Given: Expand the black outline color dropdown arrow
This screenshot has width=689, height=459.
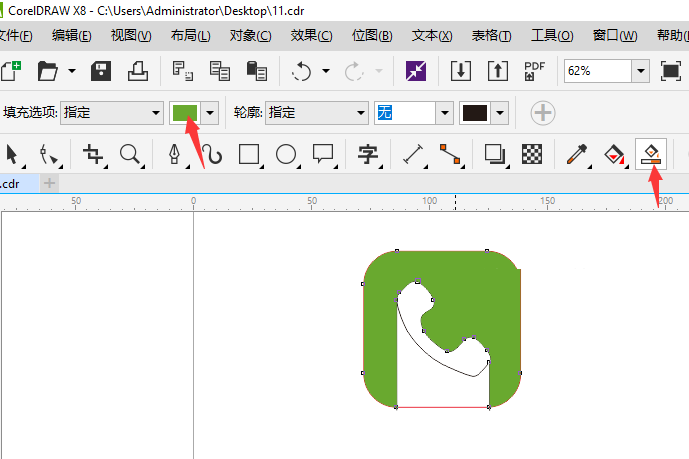Looking at the screenshot, I should (500, 113).
